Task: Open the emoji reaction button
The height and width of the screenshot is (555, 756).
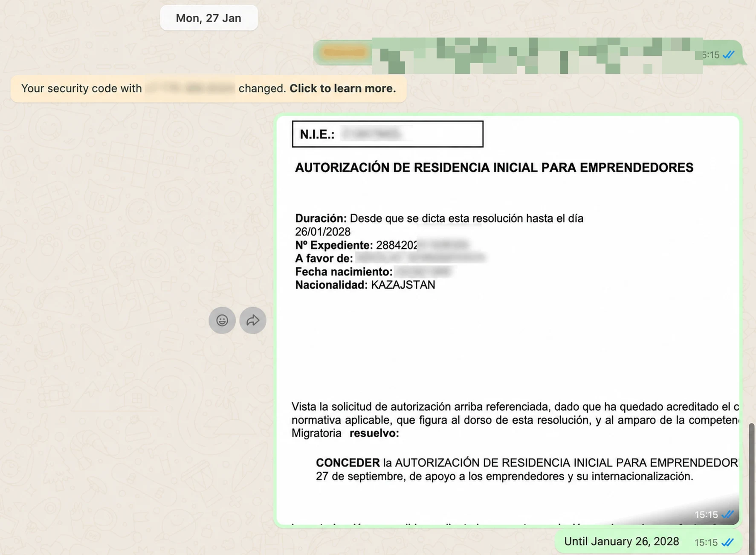Action: click(222, 320)
